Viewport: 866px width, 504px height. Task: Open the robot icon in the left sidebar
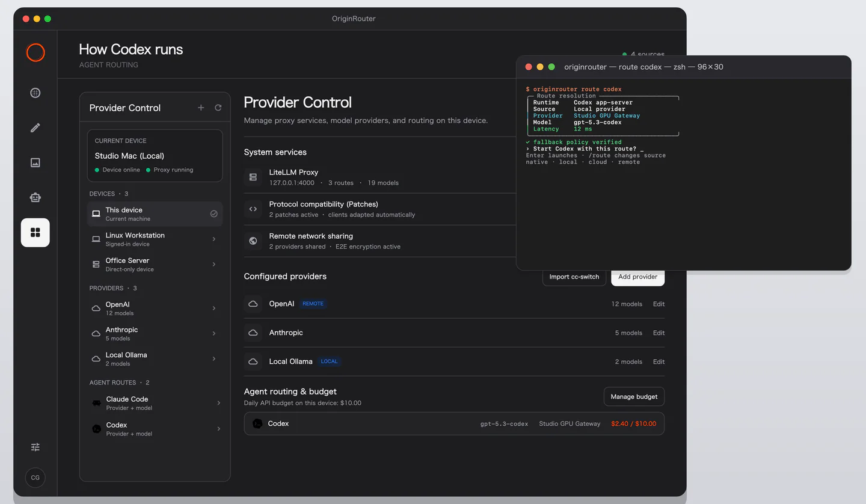[x=35, y=197]
